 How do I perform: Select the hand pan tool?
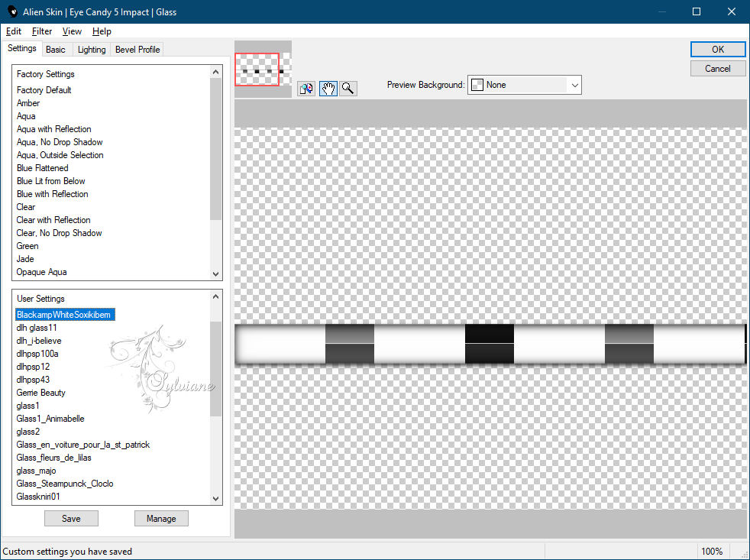coord(328,89)
